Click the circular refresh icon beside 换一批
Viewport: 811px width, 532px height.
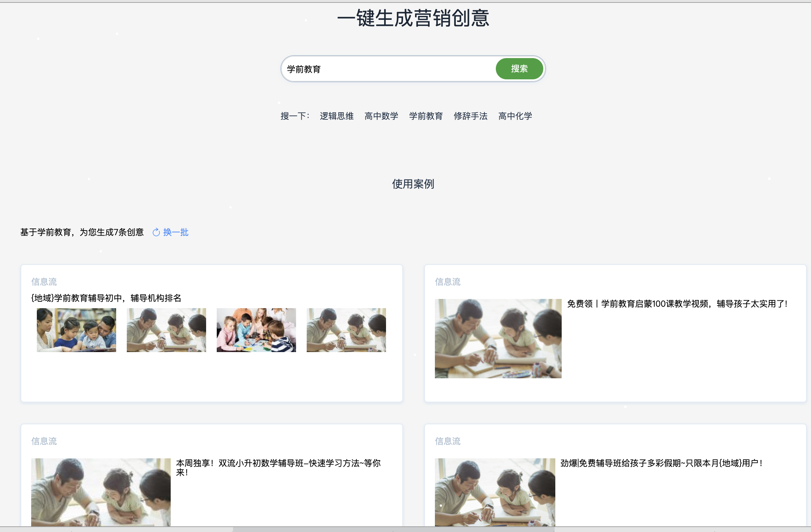coord(156,232)
